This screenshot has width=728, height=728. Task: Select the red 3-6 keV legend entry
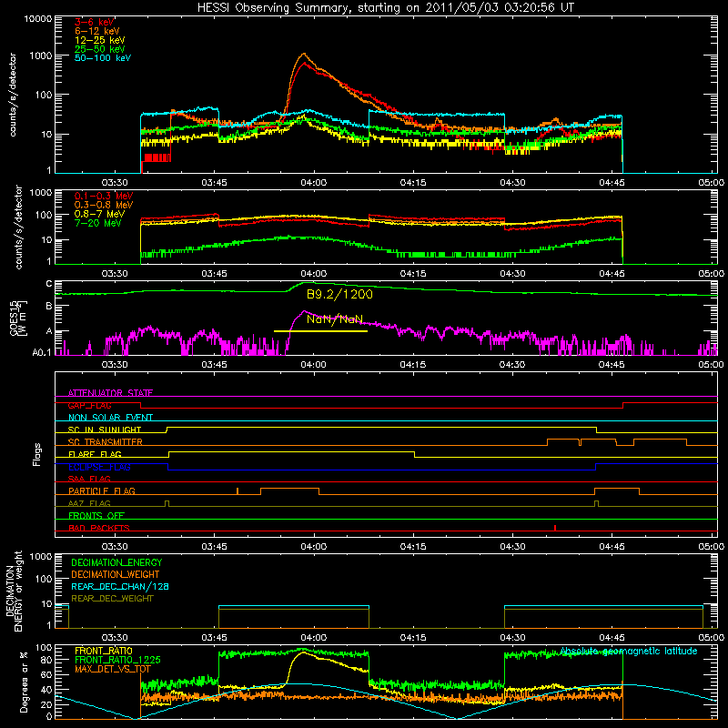[x=94, y=22]
